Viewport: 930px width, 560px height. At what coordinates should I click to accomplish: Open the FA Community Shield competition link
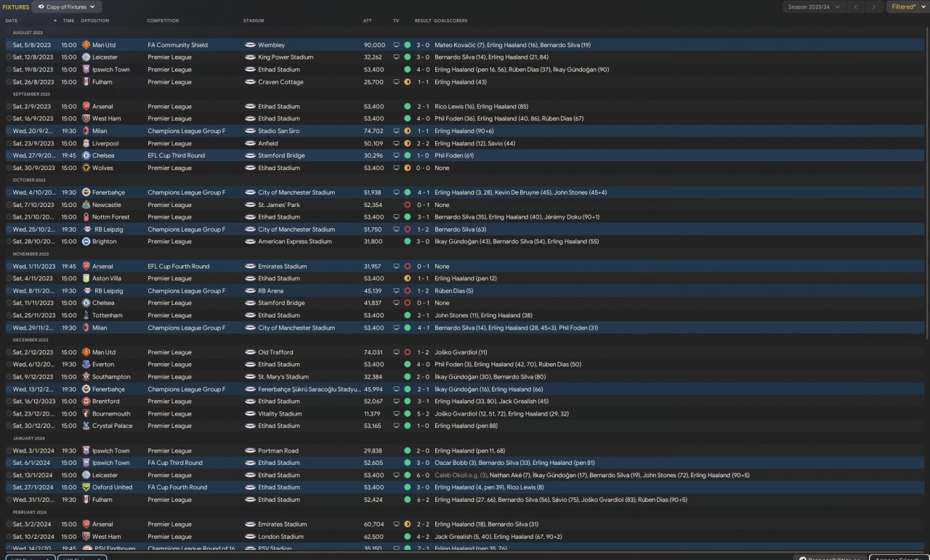[x=177, y=45]
